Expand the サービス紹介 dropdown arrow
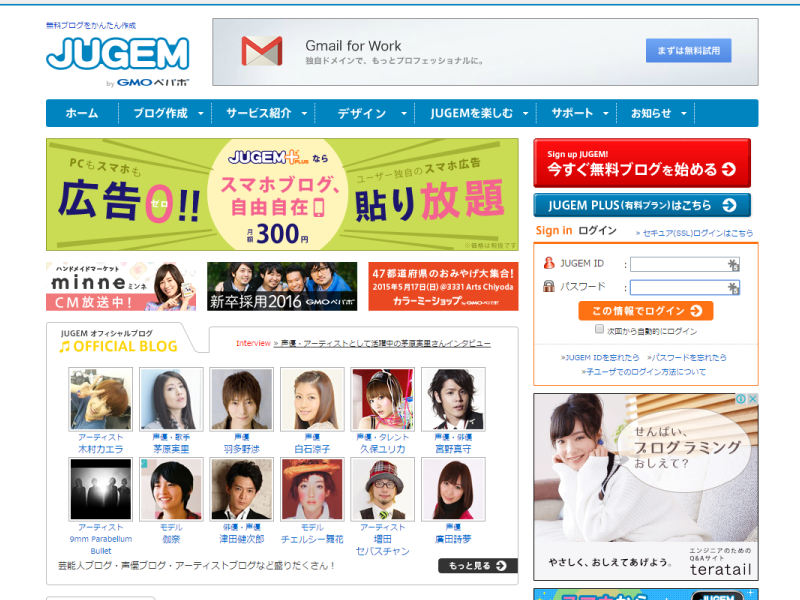The width and height of the screenshot is (800, 600). pyautogui.click(x=305, y=113)
